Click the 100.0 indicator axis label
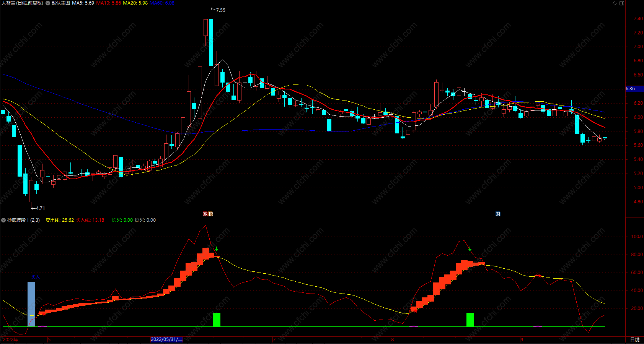Screen dimensions: 644x344 (637, 237)
